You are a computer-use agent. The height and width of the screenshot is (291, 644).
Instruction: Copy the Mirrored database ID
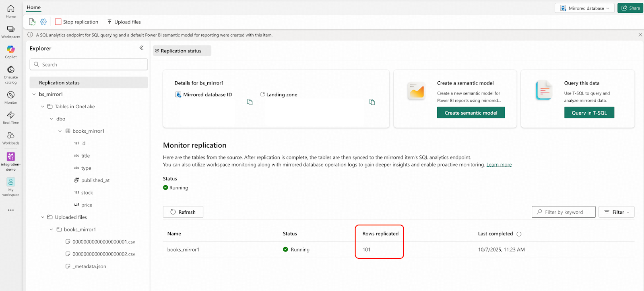click(x=250, y=102)
